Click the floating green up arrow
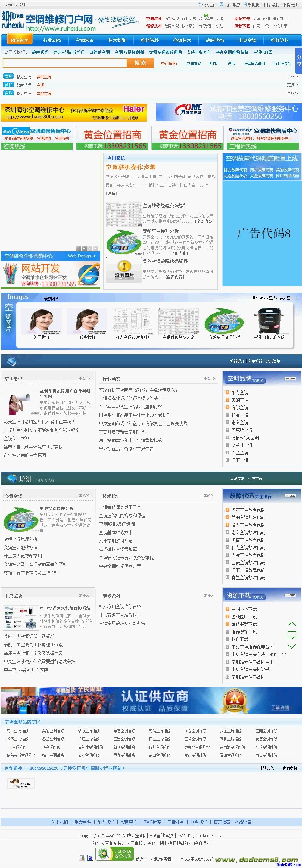The width and height of the screenshot is (302, 868). 291,624
